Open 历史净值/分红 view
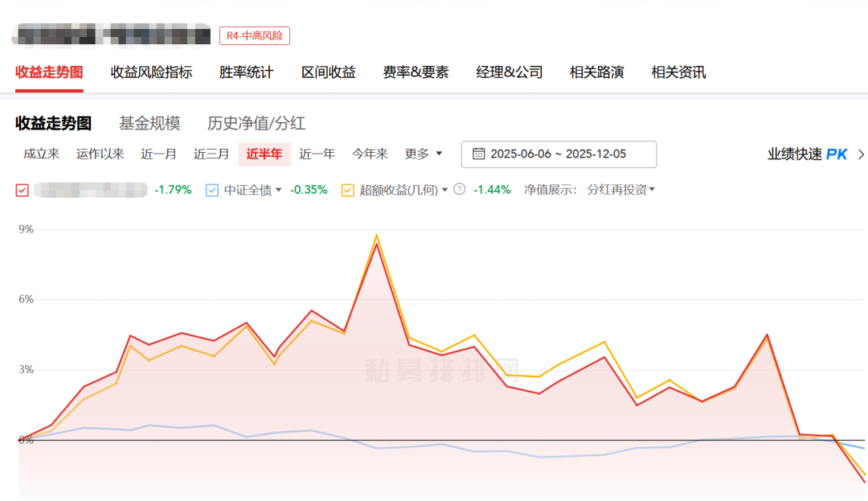868x501 pixels. click(257, 123)
